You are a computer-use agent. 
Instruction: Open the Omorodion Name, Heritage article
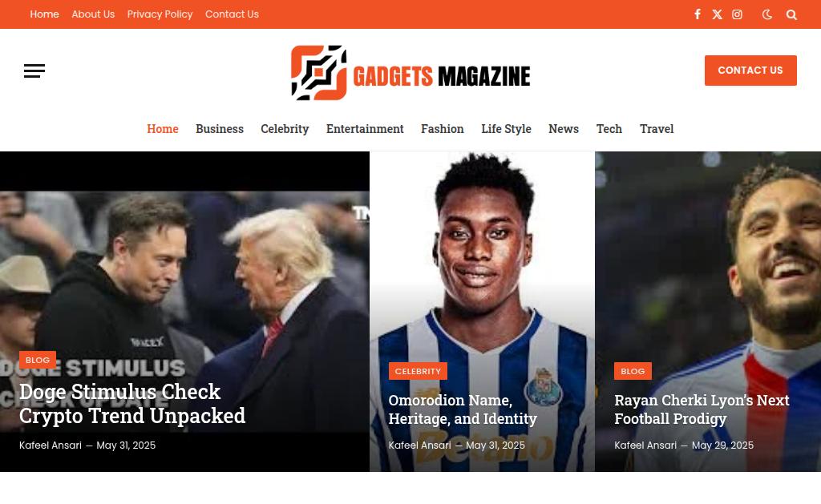pos(463,409)
